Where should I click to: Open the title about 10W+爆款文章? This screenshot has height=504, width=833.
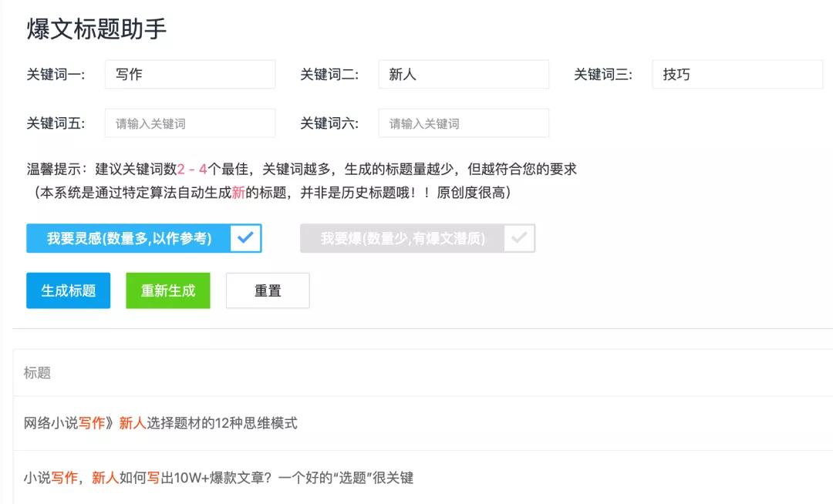(x=218, y=476)
